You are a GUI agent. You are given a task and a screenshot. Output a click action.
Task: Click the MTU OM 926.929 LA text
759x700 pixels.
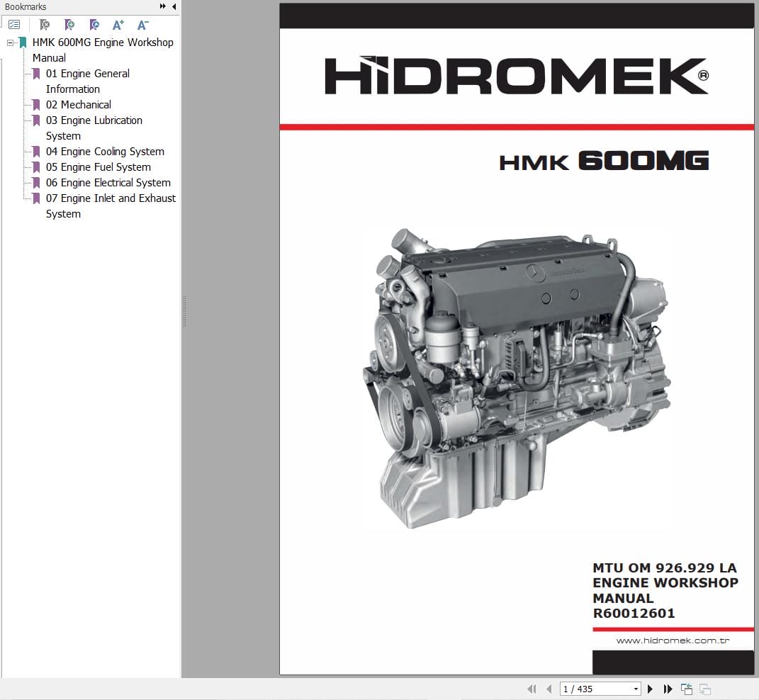665,568
